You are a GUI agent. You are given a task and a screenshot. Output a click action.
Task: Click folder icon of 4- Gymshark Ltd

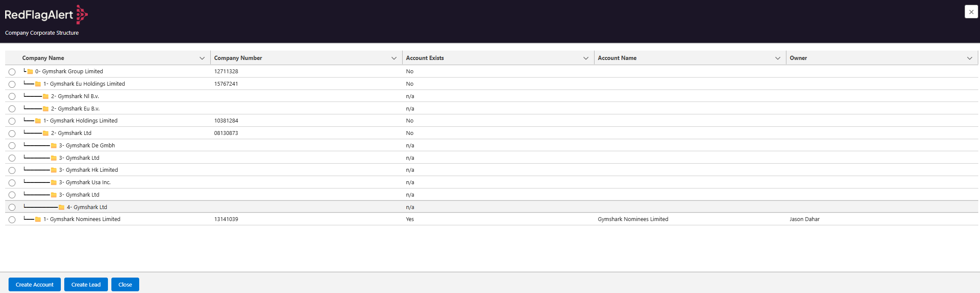point(62,207)
